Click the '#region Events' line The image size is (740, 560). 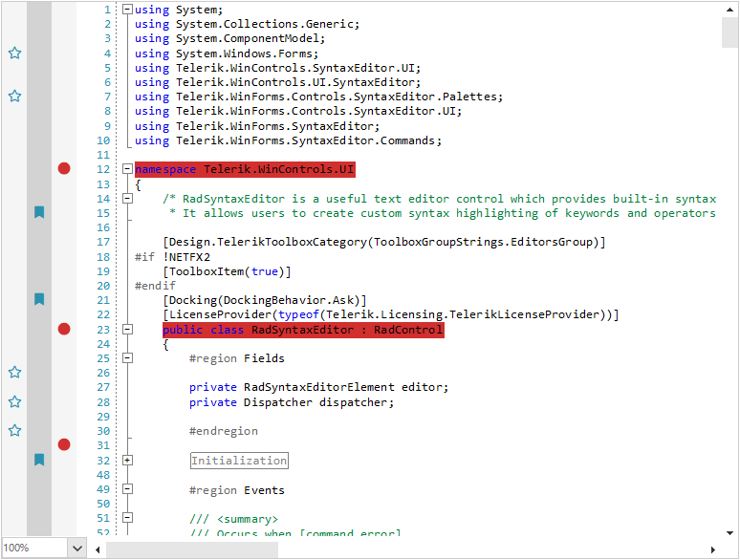tap(237, 490)
